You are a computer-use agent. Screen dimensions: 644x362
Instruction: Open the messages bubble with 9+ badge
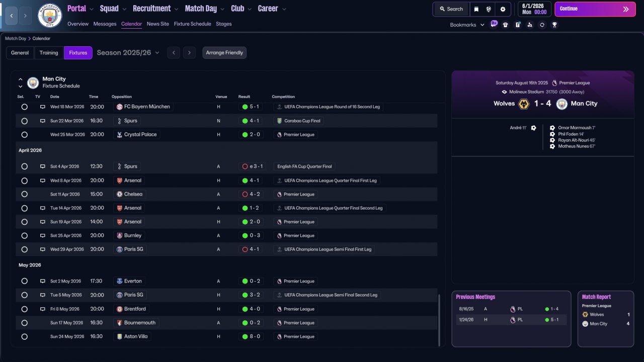point(494,24)
